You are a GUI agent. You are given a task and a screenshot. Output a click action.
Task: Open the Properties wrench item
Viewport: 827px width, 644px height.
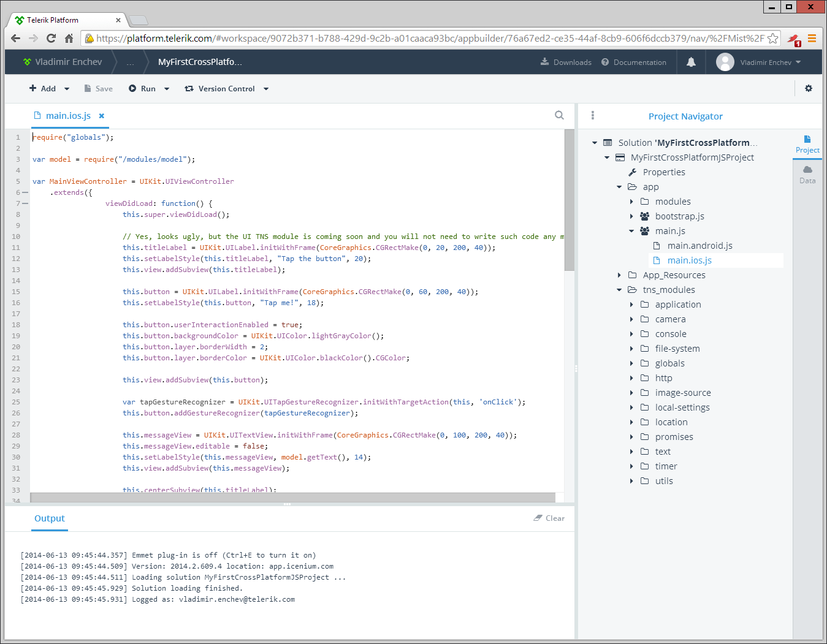[x=633, y=172]
